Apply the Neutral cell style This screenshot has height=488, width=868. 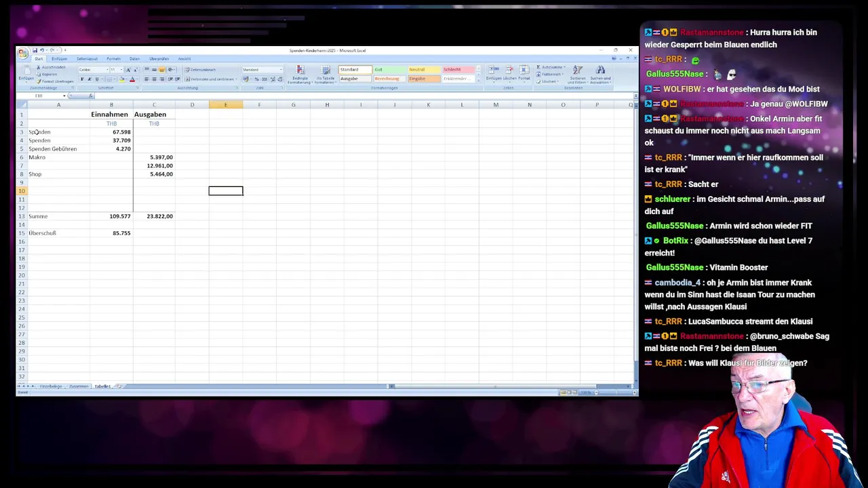(x=424, y=69)
